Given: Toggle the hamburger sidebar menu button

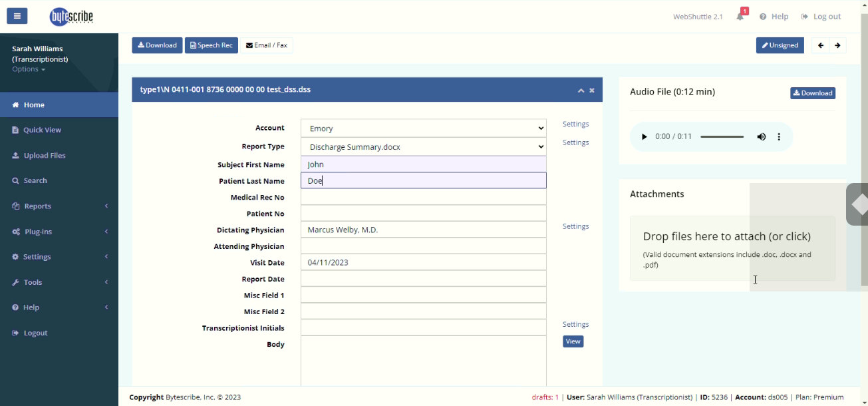Looking at the screenshot, I should [x=17, y=16].
